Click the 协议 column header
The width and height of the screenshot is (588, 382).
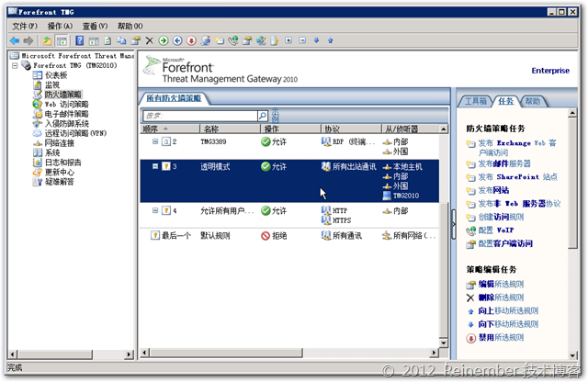[351, 129]
